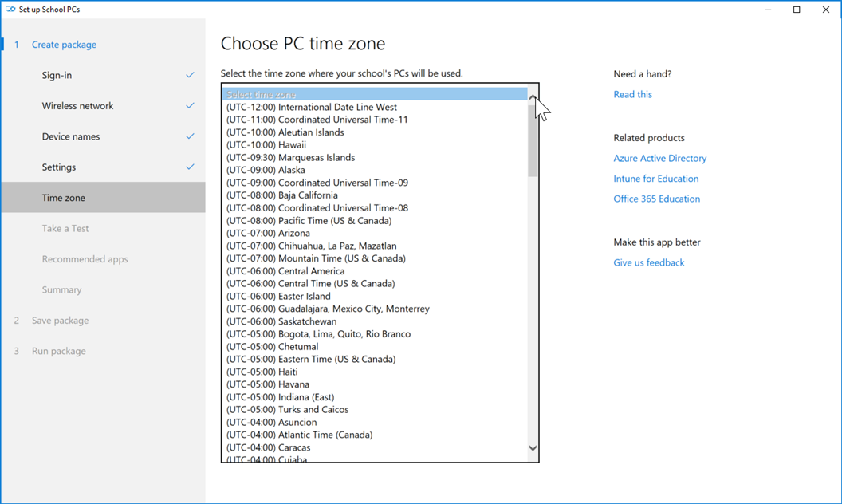Open the Azure Active Directory link

[659, 158]
